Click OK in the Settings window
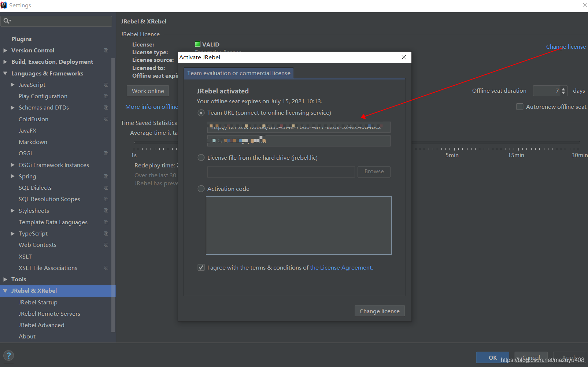This screenshot has height=367, width=588. (x=492, y=357)
